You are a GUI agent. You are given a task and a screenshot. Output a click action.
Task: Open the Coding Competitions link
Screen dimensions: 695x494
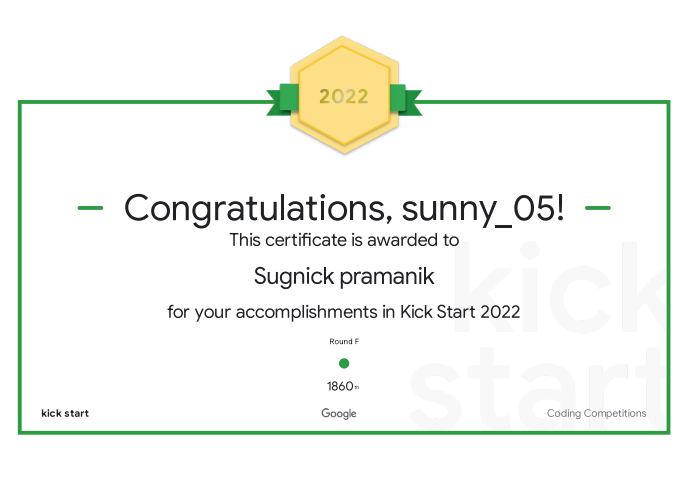coord(596,413)
